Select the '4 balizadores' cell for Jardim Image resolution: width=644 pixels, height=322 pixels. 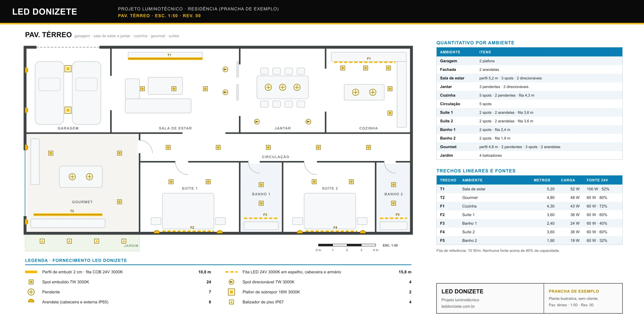pos(490,156)
